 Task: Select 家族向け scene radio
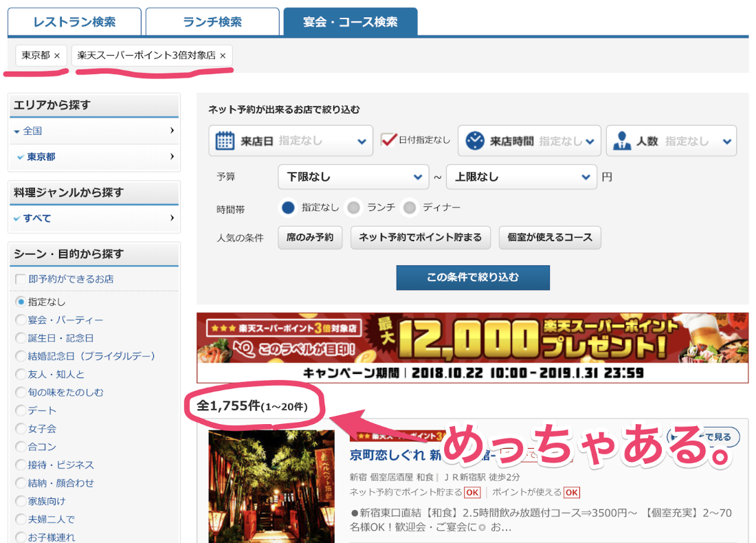click(20, 501)
